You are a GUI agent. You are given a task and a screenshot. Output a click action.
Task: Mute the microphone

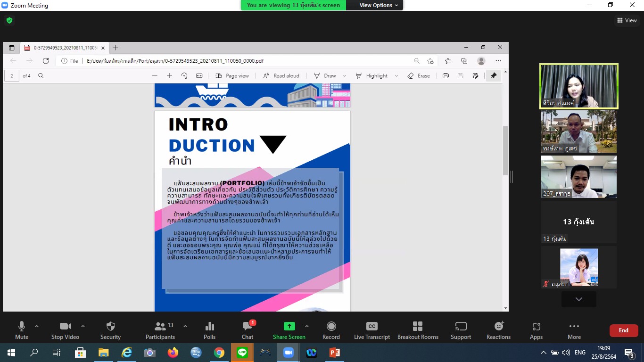22,330
